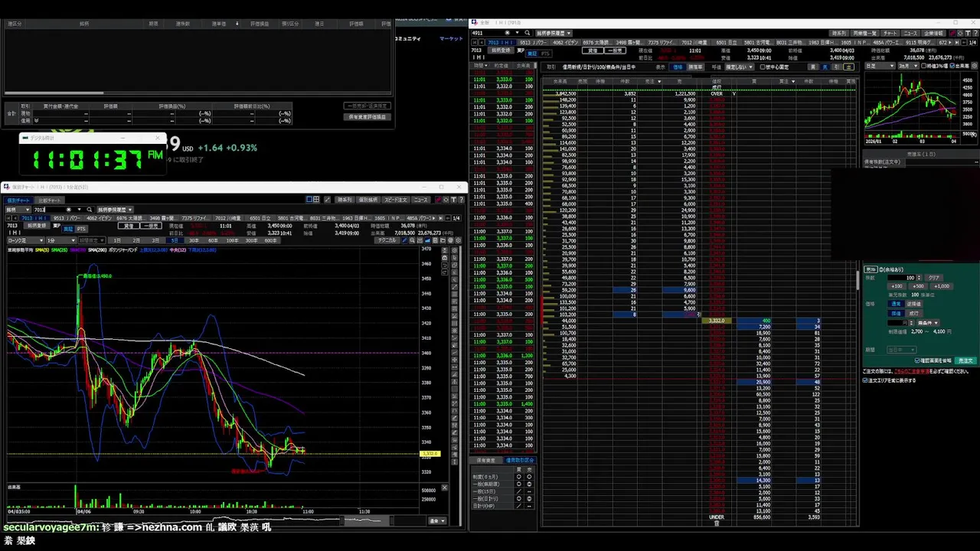Screen dimensions: 980x551
Task: Toggle 確認画面を省略 checkbox in order panel
Action: click(x=916, y=360)
